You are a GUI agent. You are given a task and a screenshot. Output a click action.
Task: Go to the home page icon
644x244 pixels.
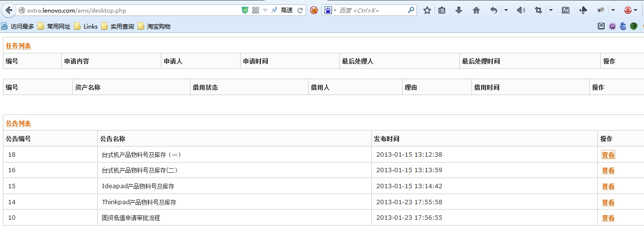476,10
